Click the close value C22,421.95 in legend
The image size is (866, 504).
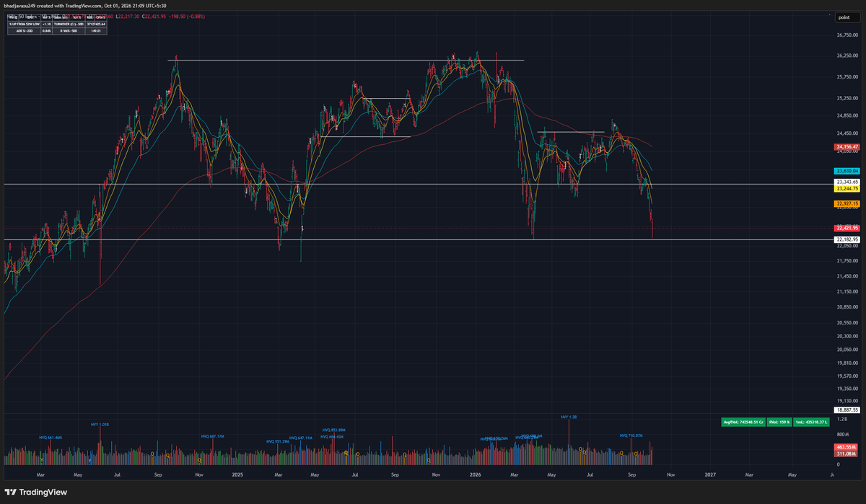[x=154, y=17]
